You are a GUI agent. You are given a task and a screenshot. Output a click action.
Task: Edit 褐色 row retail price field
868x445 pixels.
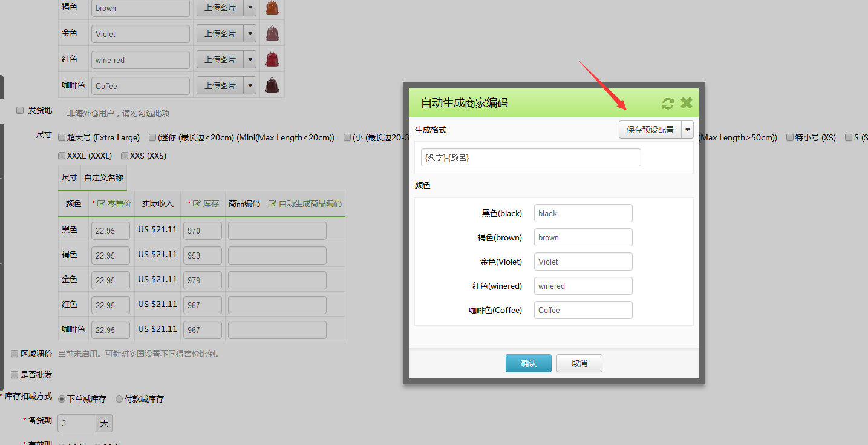(x=111, y=255)
